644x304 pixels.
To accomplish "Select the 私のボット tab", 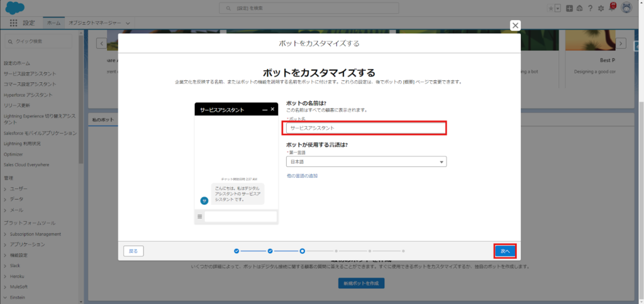I will [x=103, y=119].
